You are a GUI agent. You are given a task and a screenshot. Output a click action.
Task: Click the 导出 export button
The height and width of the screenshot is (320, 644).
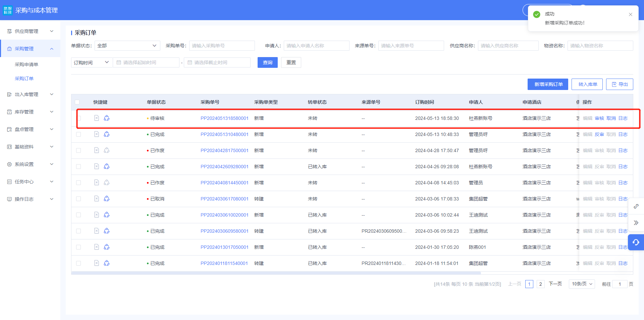click(x=620, y=84)
